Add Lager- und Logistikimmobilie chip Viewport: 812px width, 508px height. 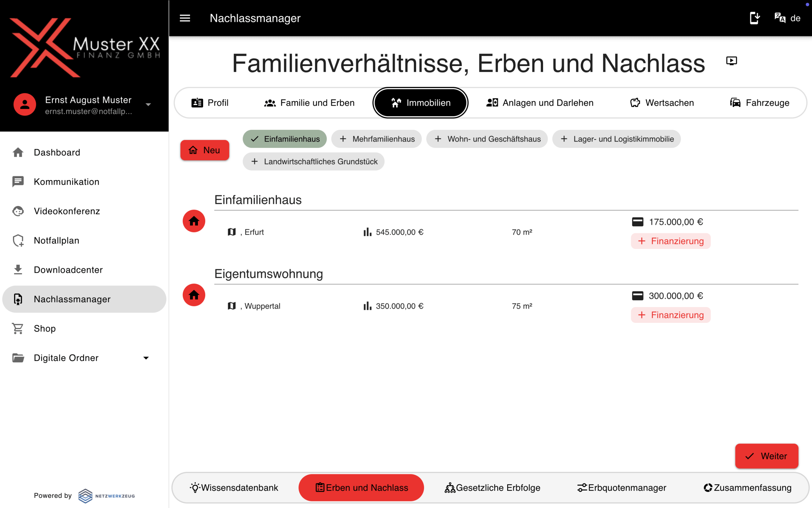click(x=616, y=139)
